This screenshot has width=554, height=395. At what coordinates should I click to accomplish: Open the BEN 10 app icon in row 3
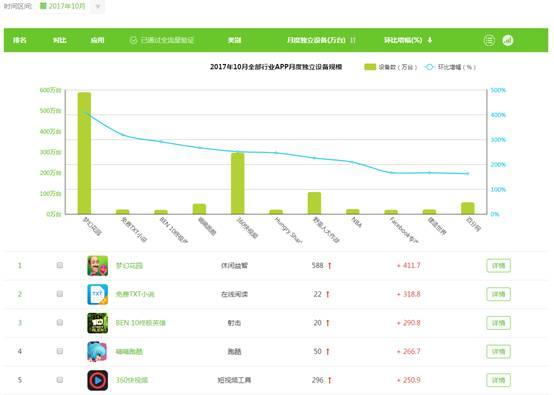pos(98,323)
